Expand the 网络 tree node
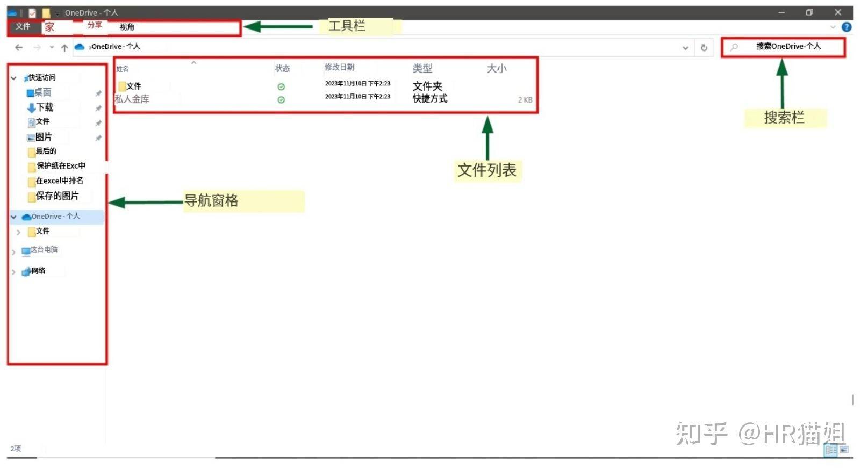Screen dimensions: 868x469 click(x=14, y=272)
